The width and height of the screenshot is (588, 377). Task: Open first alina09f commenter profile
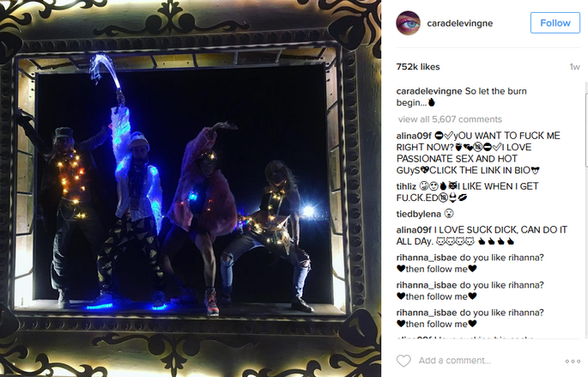(414, 136)
